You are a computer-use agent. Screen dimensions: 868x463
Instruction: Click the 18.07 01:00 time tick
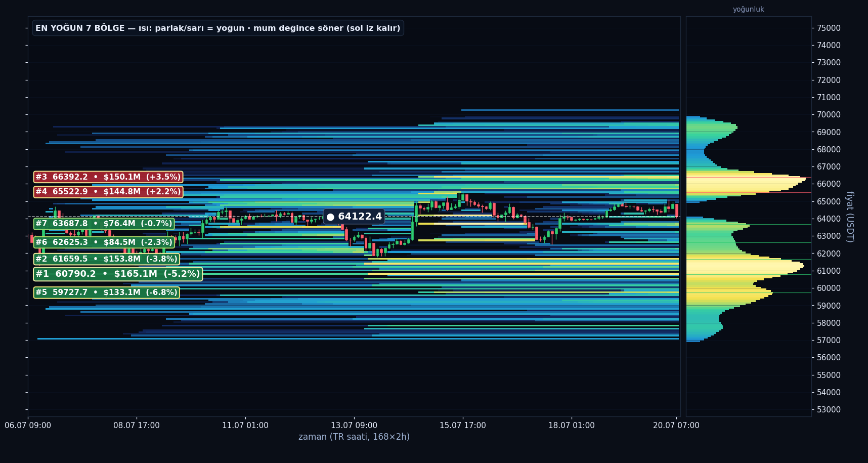pyautogui.click(x=572, y=426)
